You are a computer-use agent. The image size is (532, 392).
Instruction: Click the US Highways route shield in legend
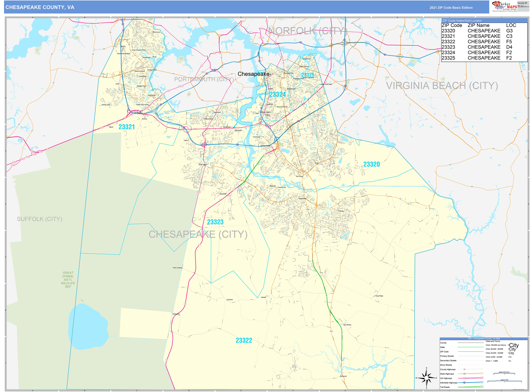[464, 378]
